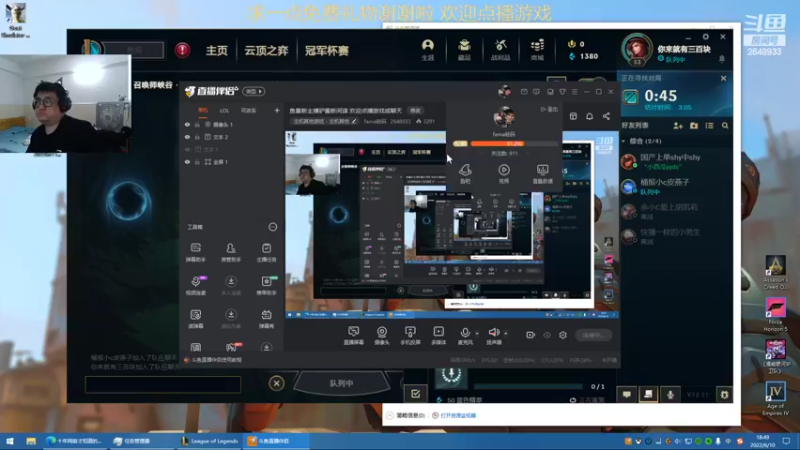
Task: Toggle the preview eye icon near settings
Action: coord(547,335)
